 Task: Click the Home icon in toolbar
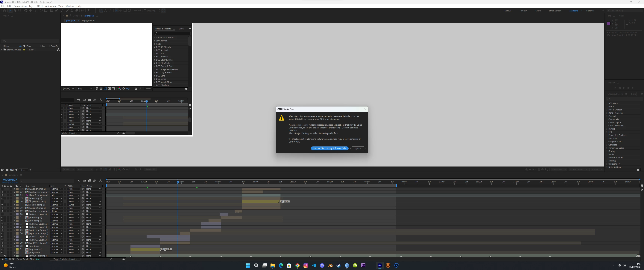[4, 10]
